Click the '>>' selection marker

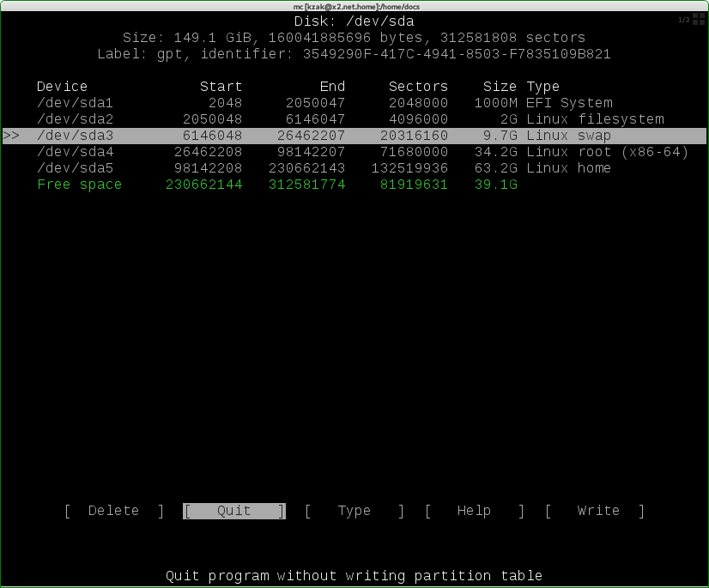pos(11,136)
